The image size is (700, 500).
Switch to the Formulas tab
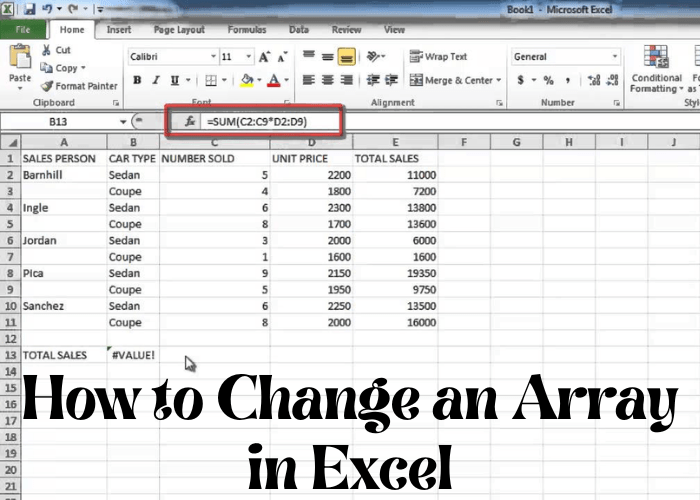(247, 30)
